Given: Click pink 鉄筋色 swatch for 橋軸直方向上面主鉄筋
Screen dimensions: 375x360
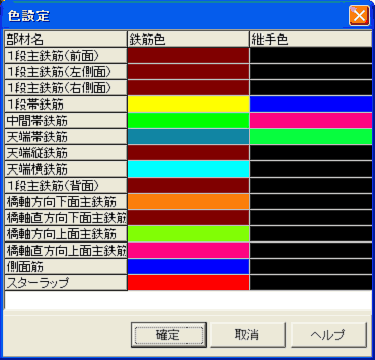Looking at the screenshot, I should tap(188, 250).
